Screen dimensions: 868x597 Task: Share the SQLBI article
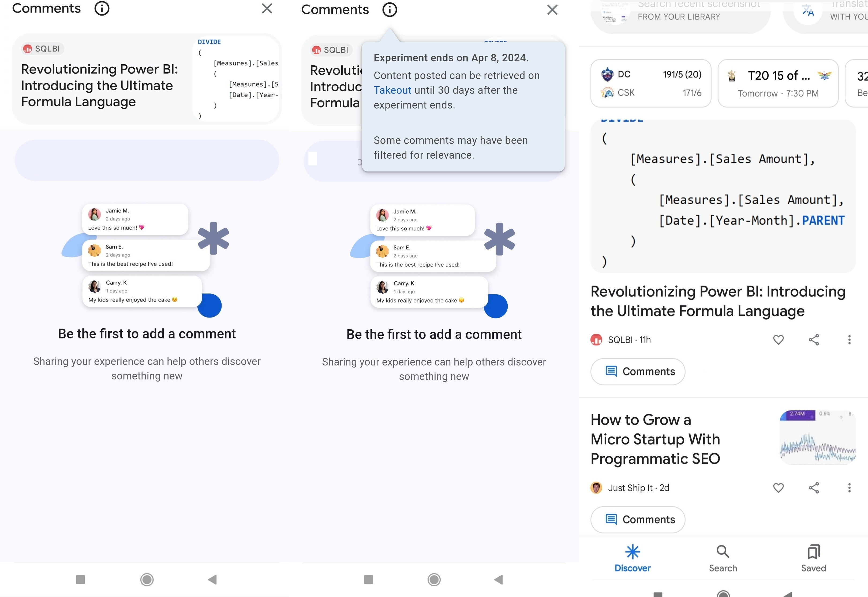[814, 340]
